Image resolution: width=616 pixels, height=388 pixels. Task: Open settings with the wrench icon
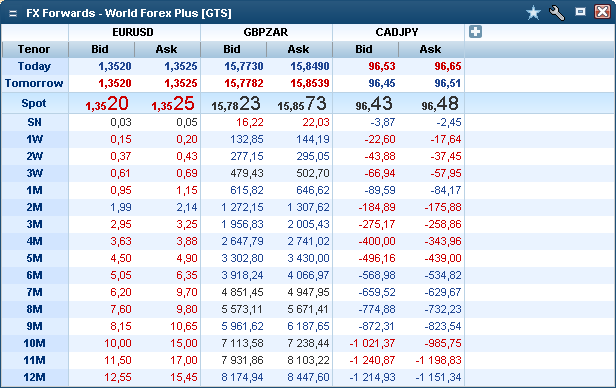click(557, 13)
